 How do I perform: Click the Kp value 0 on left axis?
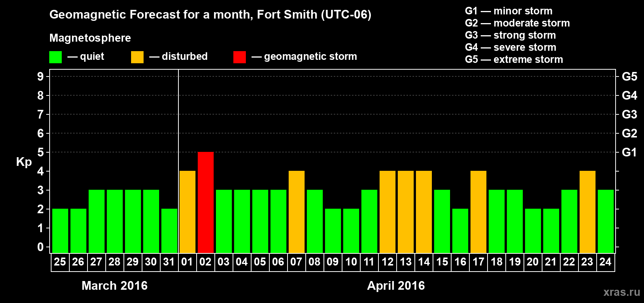pos(41,247)
